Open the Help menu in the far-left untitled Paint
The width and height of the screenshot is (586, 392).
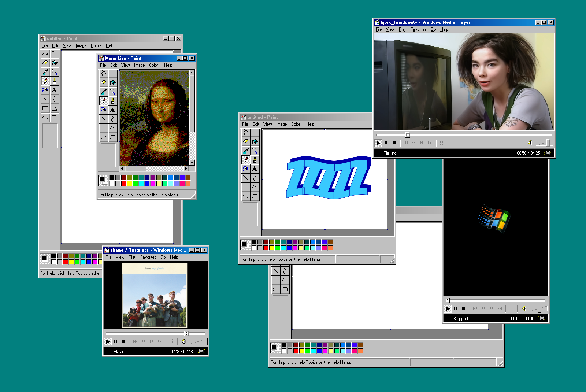tap(110, 45)
